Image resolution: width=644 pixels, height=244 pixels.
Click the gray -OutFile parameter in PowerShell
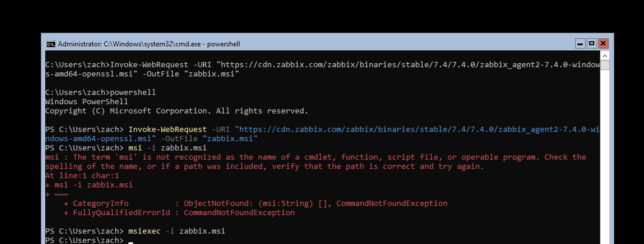[179, 138]
